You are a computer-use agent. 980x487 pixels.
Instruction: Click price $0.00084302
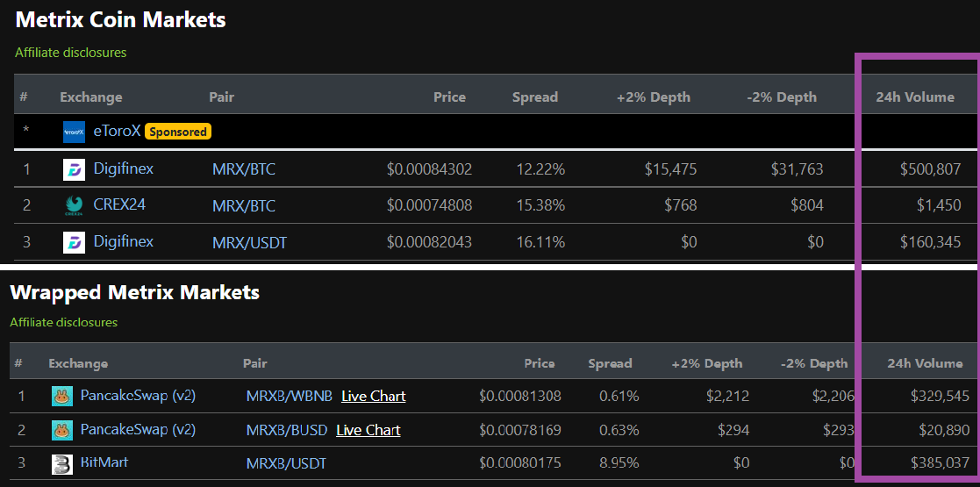click(x=429, y=169)
